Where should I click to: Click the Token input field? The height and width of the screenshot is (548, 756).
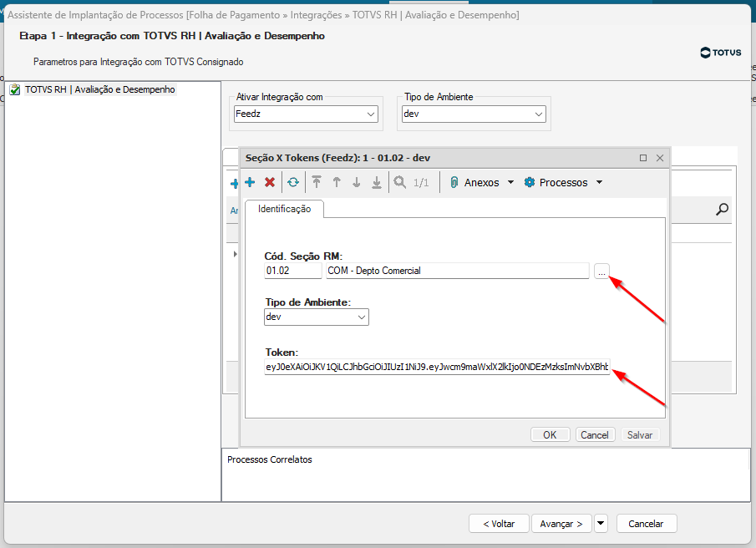[x=437, y=367]
